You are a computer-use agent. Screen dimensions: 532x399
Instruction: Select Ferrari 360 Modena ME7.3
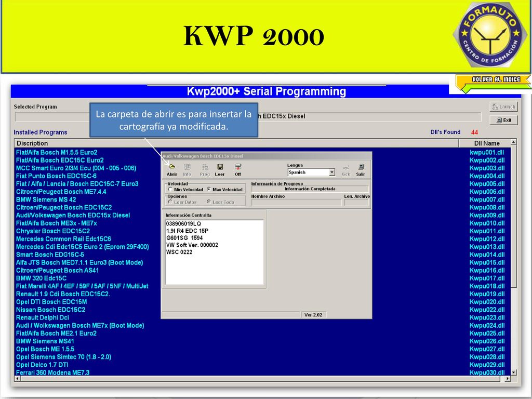(x=52, y=373)
